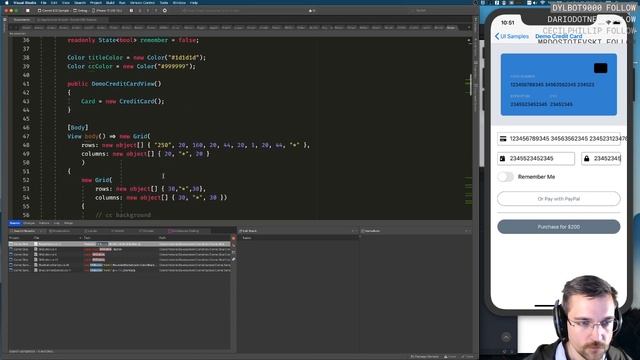
Task: Switch to the Log tab below editor
Action: (56, 223)
